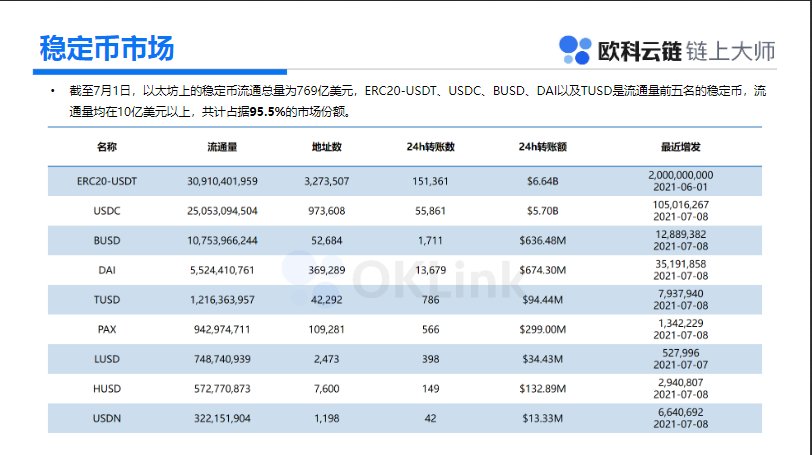Select the HUSD row name
The width and height of the screenshot is (812, 455).
pos(107,389)
